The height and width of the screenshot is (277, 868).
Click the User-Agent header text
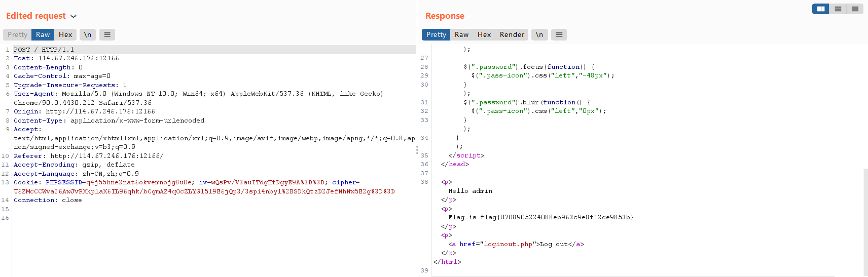pyautogui.click(x=198, y=98)
